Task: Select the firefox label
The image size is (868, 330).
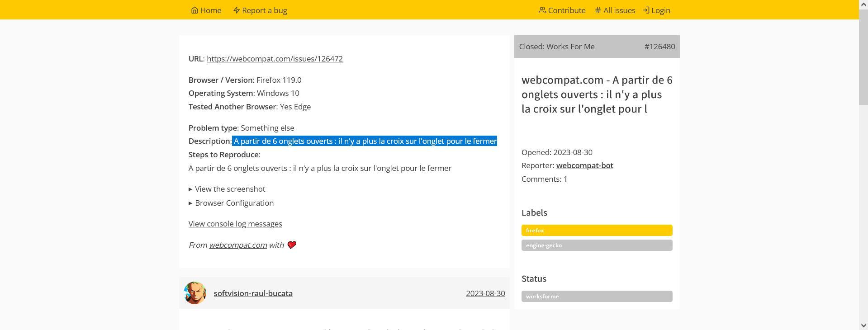Action: 597,230
